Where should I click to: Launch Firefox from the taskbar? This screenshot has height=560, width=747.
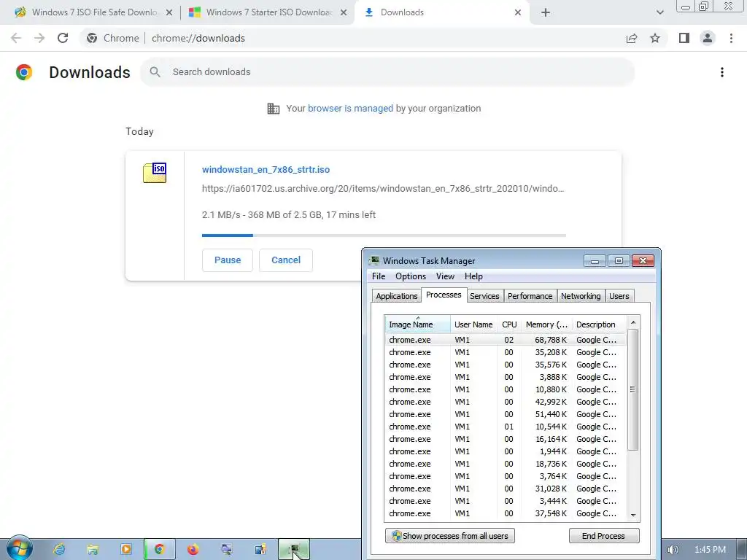(x=193, y=550)
